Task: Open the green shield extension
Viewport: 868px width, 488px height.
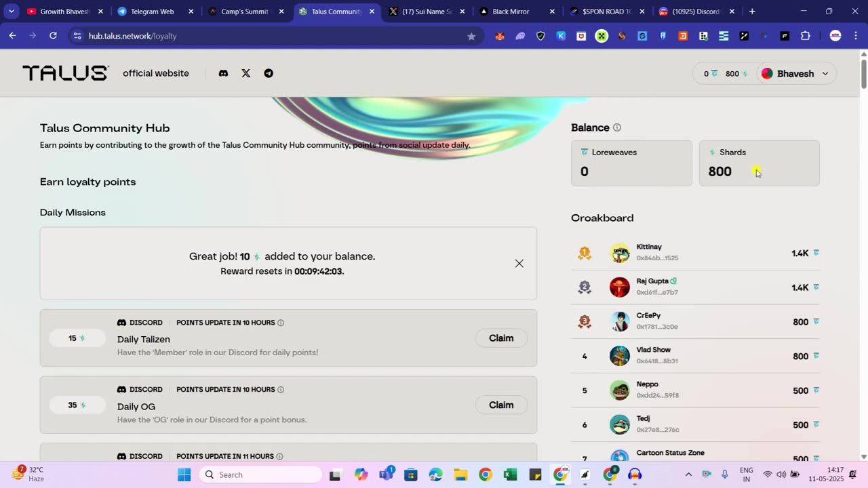Action: [540, 36]
